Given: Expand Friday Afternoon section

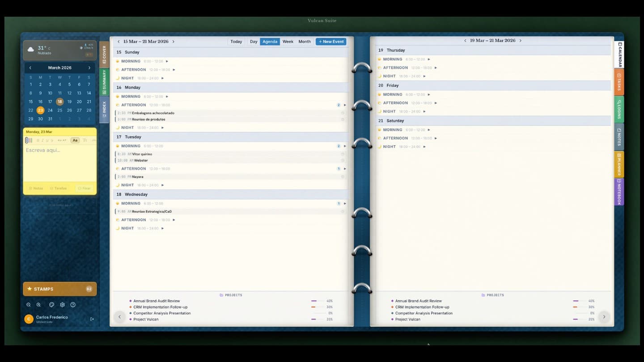Looking at the screenshot, I should tap(436, 103).
